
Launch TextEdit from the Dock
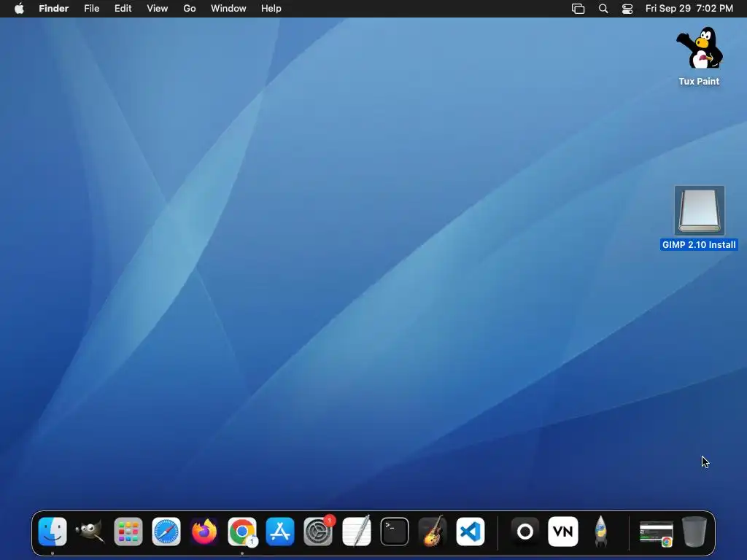pyautogui.click(x=356, y=532)
